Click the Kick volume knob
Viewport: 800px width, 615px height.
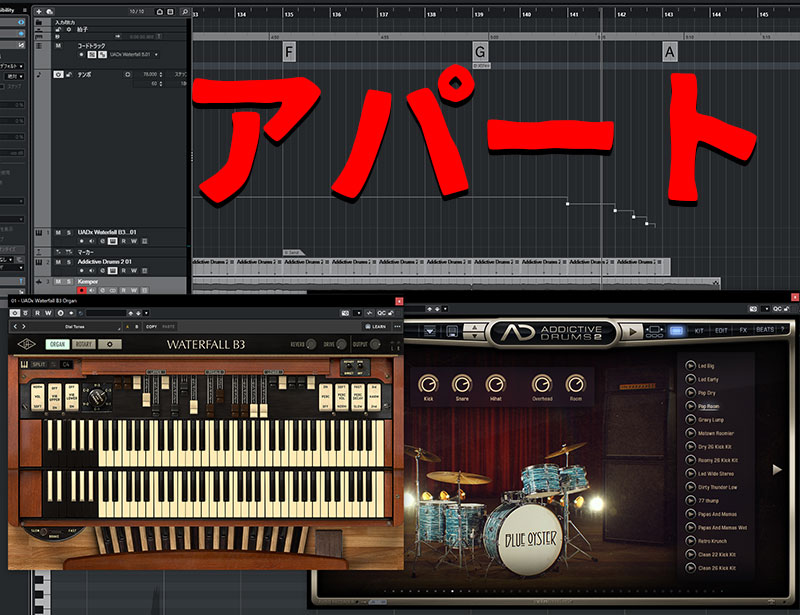(x=429, y=384)
